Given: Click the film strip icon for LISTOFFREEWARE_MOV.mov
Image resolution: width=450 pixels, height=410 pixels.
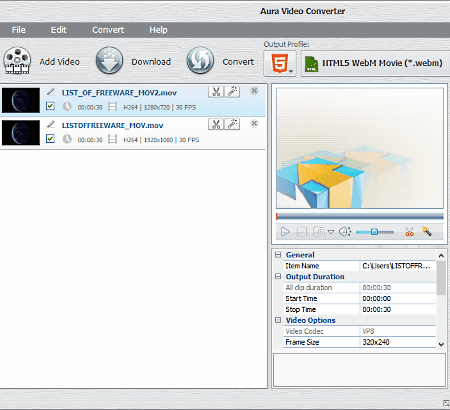Looking at the screenshot, I should tap(113, 139).
